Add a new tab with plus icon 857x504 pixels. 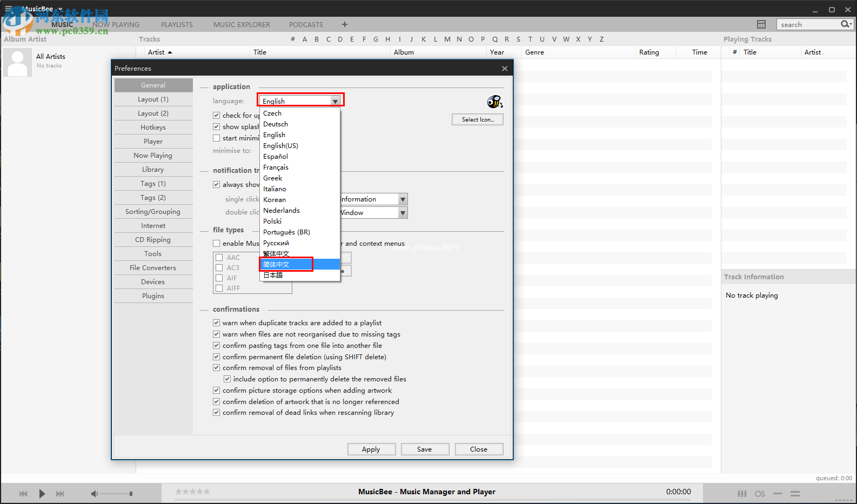[x=345, y=24]
